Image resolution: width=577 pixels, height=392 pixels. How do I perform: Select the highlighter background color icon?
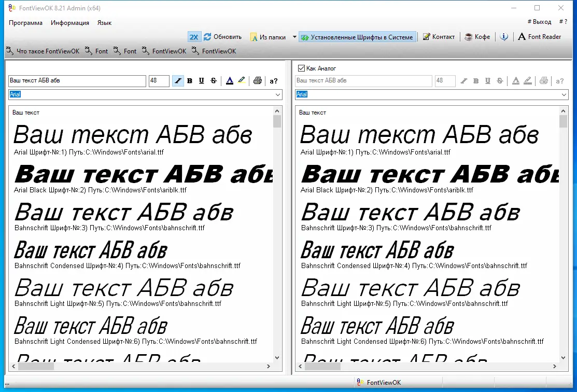pos(242,80)
